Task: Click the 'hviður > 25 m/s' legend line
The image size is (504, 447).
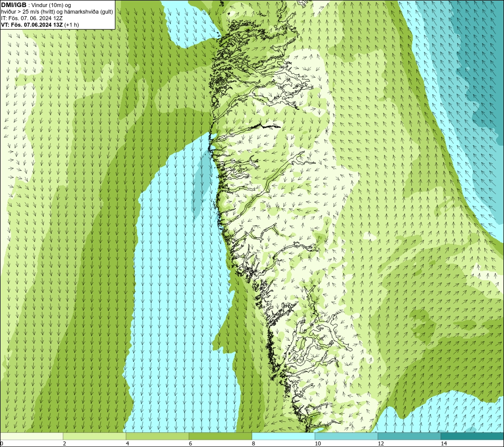Action: click(x=57, y=12)
